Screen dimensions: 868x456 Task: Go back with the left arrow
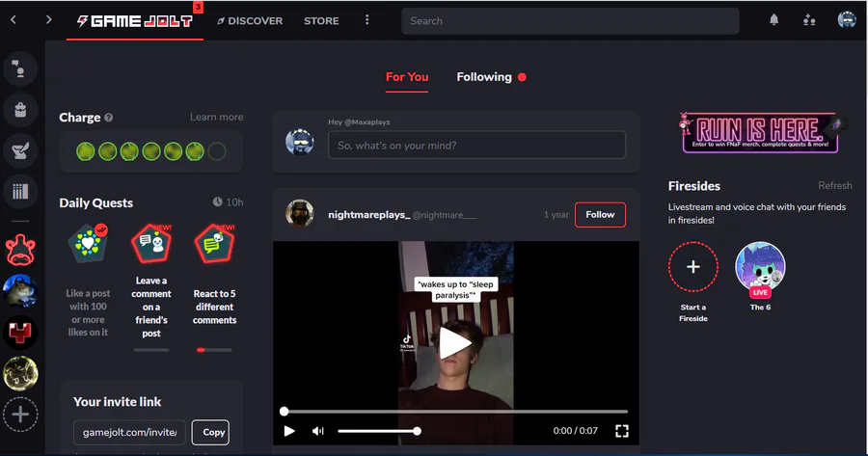click(14, 20)
